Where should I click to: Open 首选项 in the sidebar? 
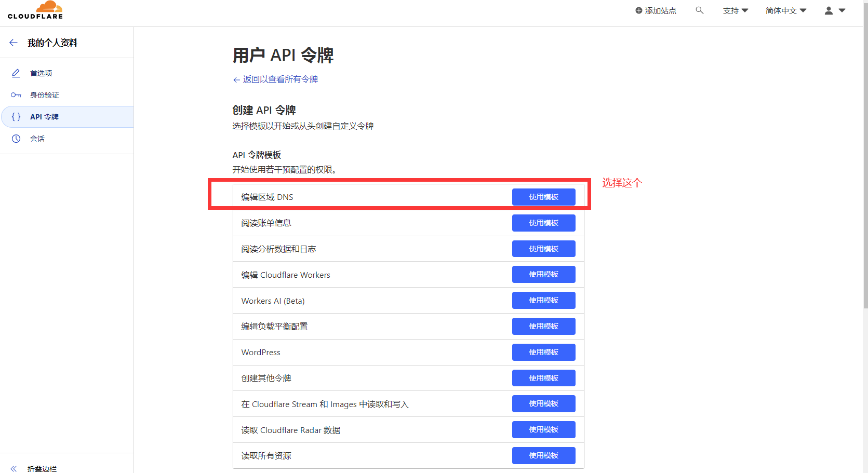point(66,73)
